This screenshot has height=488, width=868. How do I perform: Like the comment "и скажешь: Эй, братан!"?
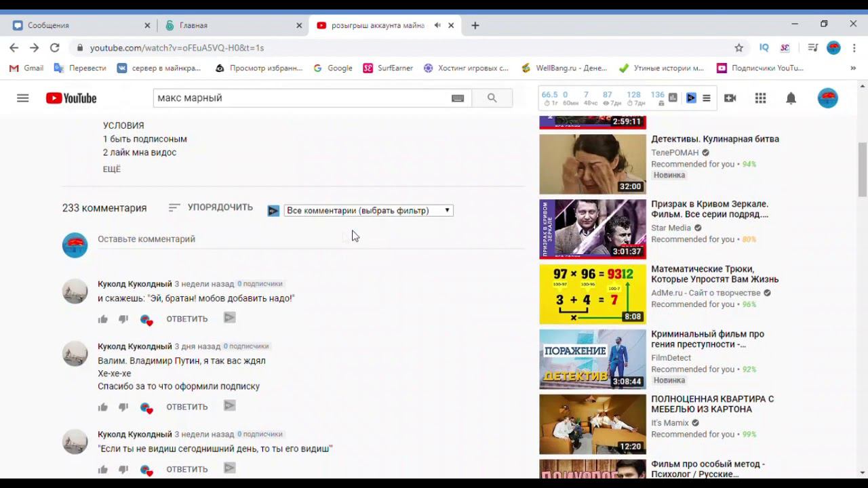[103, 319]
